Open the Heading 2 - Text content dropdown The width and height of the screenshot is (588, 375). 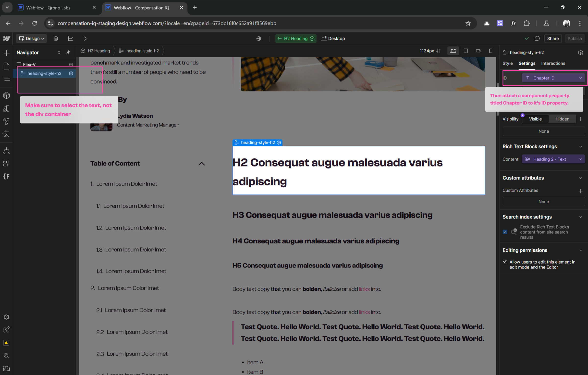click(553, 159)
